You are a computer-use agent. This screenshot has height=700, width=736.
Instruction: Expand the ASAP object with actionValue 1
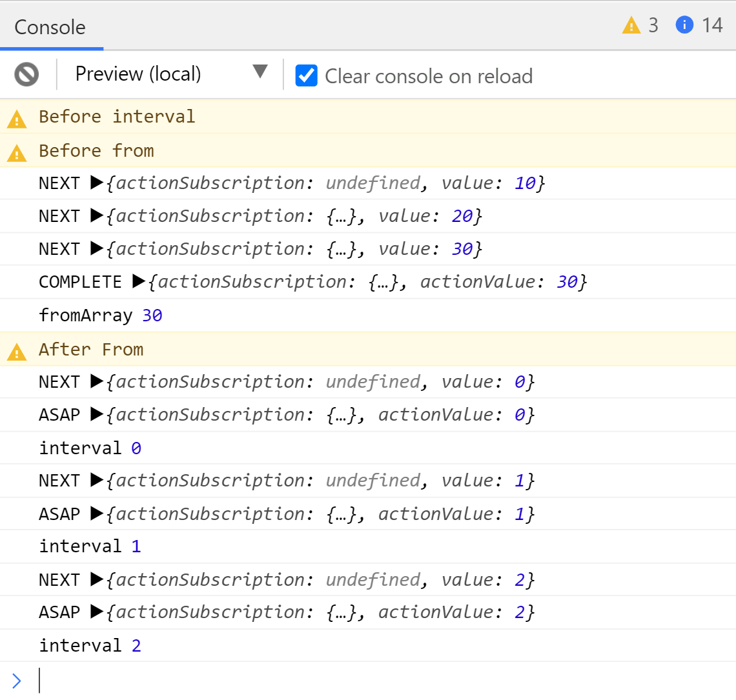click(x=97, y=514)
